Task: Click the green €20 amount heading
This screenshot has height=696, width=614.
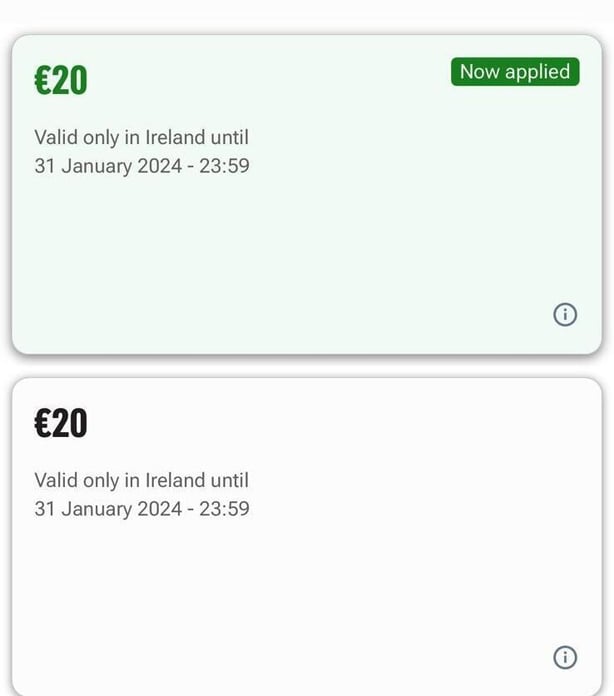Action: (x=61, y=81)
